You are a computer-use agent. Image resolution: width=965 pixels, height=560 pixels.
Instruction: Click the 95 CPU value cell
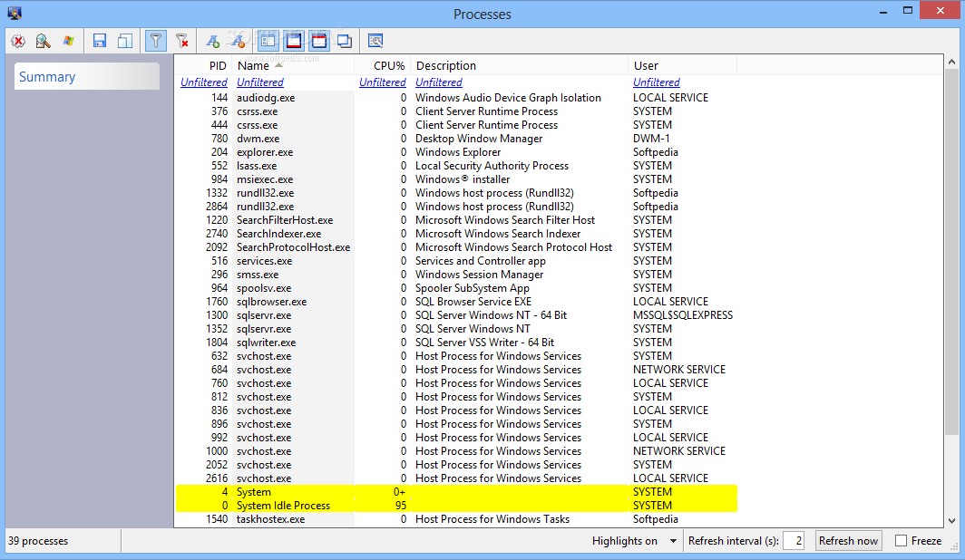click(401, 506)
